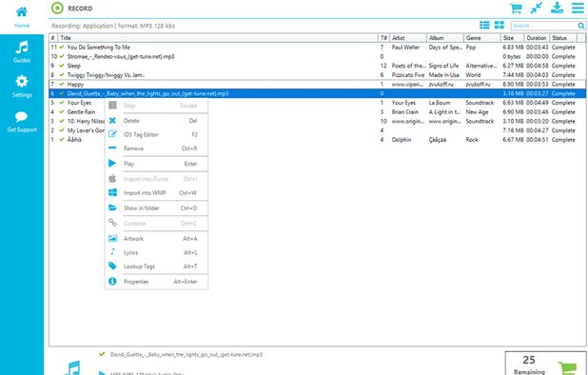Click the Remove minus icon in context menu

112,148
